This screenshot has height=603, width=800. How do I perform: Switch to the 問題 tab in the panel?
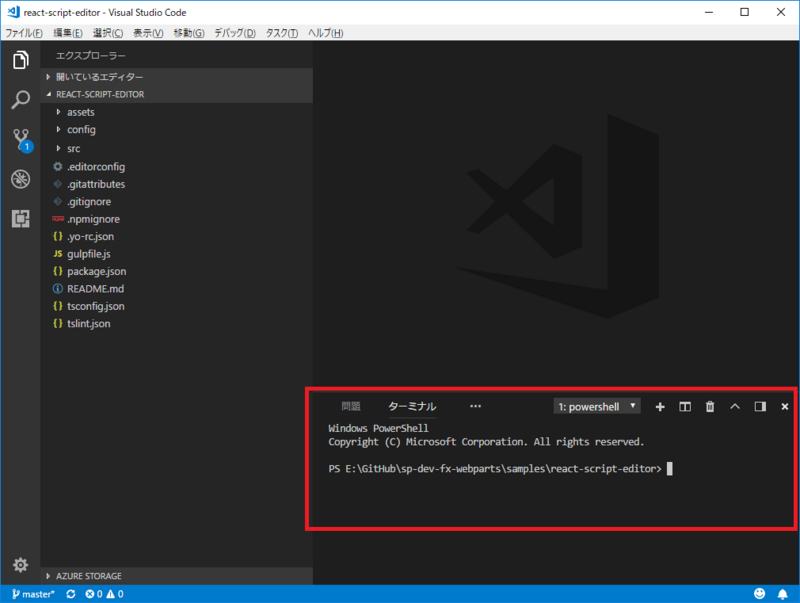click(x=354, y=406)
